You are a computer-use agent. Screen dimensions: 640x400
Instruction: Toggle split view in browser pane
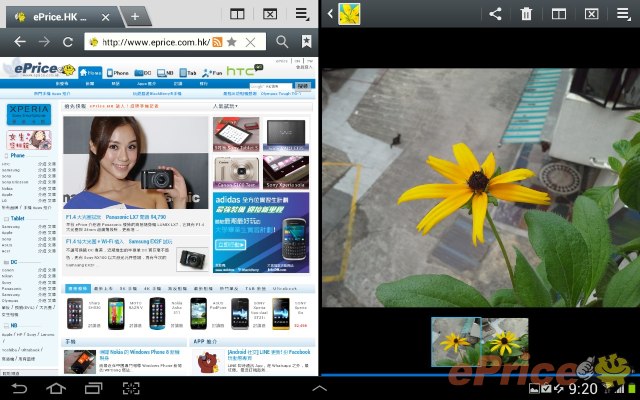[x=237, y=14]
